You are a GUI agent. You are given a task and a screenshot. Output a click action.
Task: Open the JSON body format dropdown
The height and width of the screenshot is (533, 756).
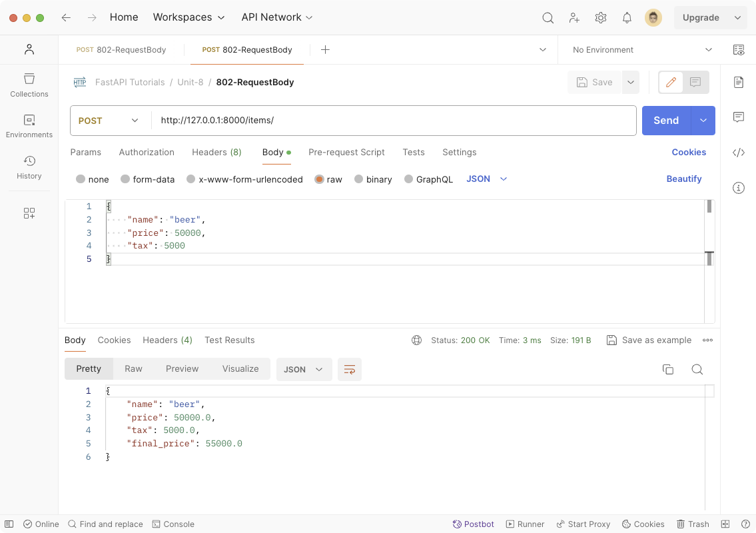tap(486, 179)
